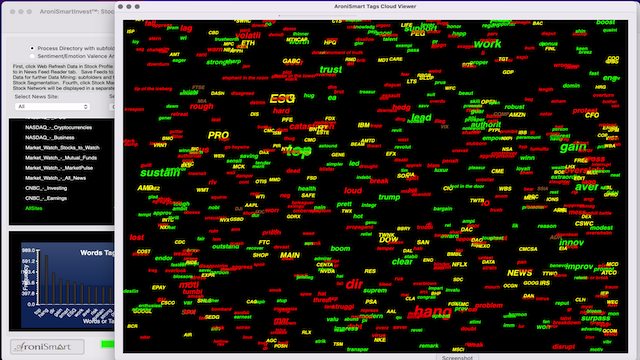Choose Market_Watch_Stocks_to_Watch list entry
640x360 pixels.
pyautogui.click(x=62, y=148)
